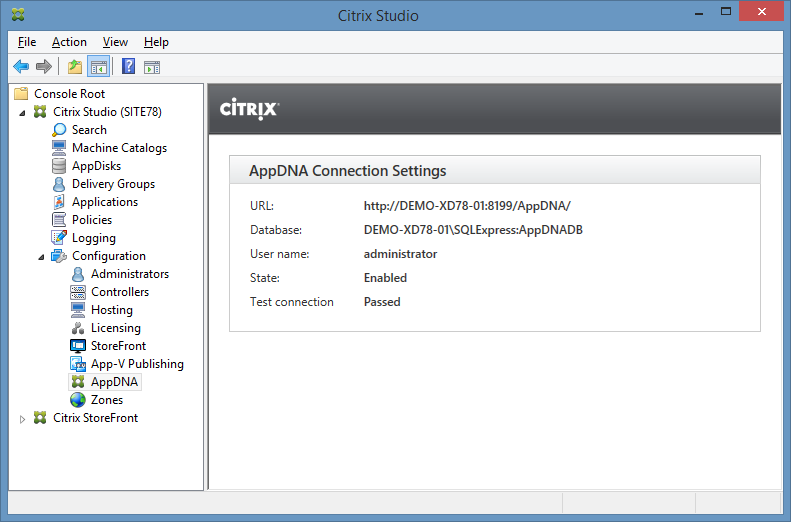
Task: Minimize the Citrix Studio window
Action: point(699,12)
